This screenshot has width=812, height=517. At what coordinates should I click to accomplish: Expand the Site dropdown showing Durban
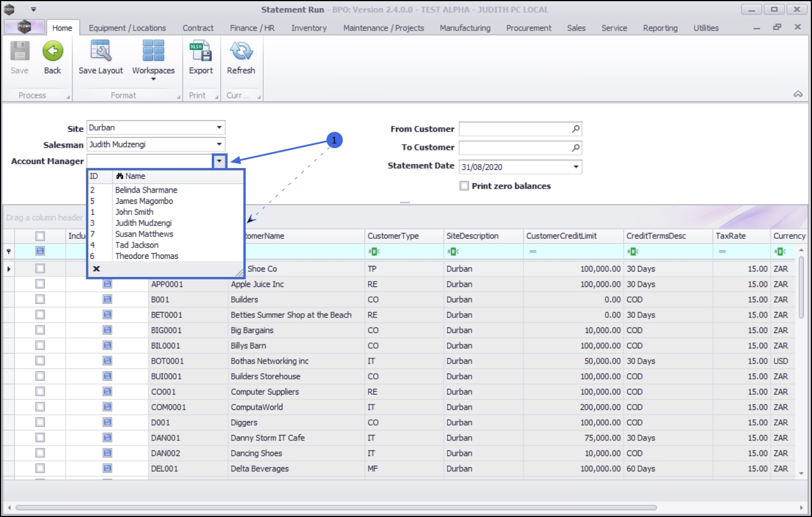point(219,128)
